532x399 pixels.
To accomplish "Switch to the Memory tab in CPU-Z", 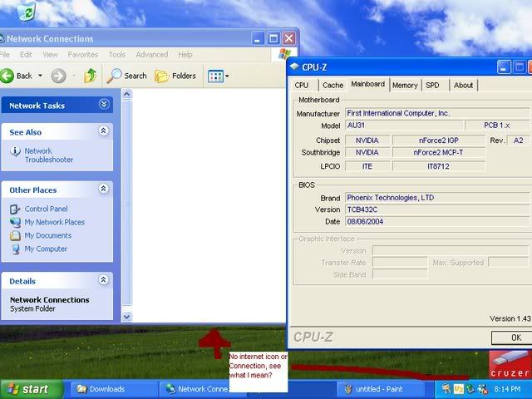I will click(405, 85).
